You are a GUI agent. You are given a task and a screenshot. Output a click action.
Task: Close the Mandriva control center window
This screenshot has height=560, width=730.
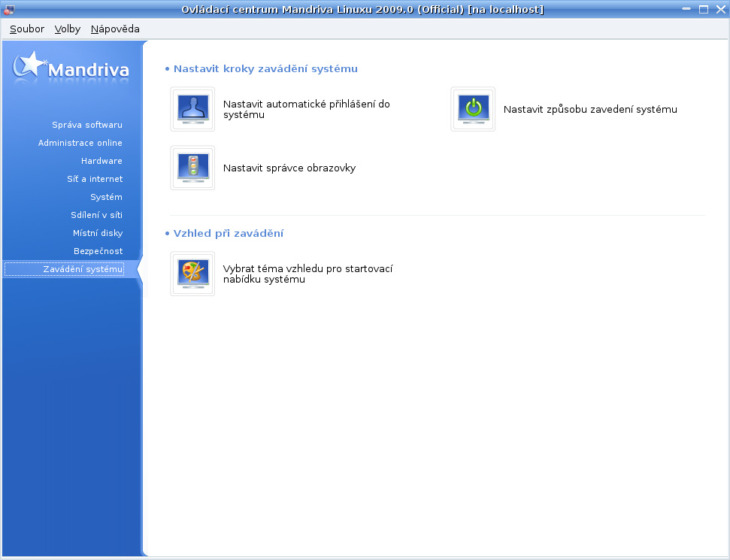(721, 9)
